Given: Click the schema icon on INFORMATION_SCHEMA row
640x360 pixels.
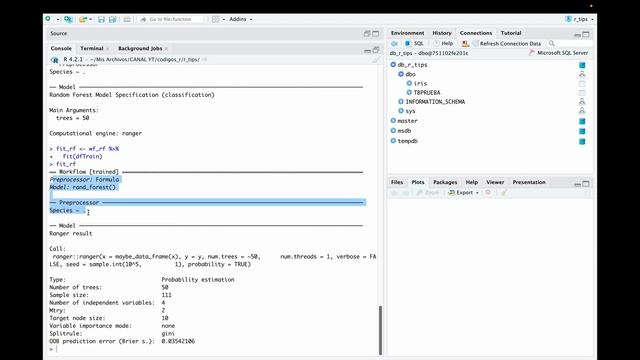Looking at the screenshot, I should pos(582,102).
